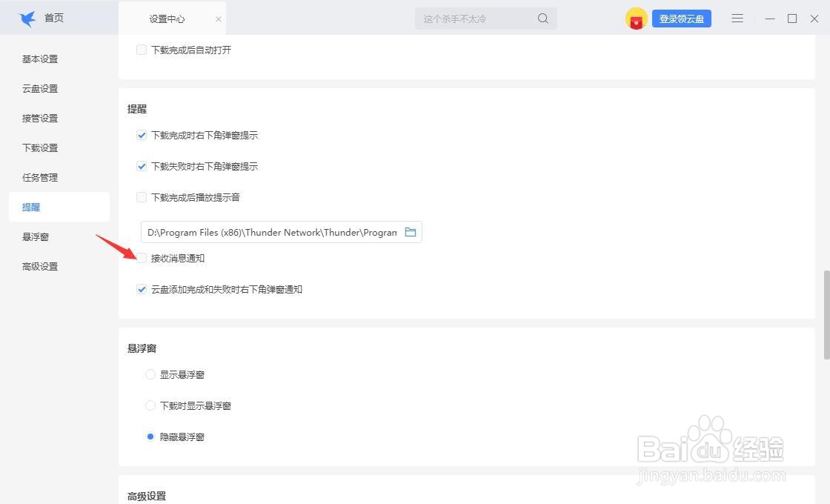Screen dimensions: 830x504
Task: Close the 设置中心 tab with its X icon
Action: coord(218,18)
